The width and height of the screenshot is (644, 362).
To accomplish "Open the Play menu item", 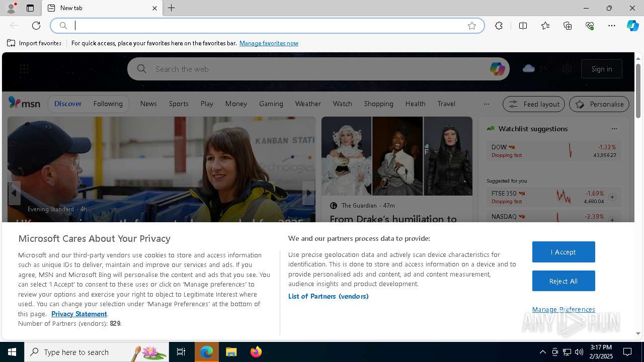I will pyautogui.click(x=207, y=104).
